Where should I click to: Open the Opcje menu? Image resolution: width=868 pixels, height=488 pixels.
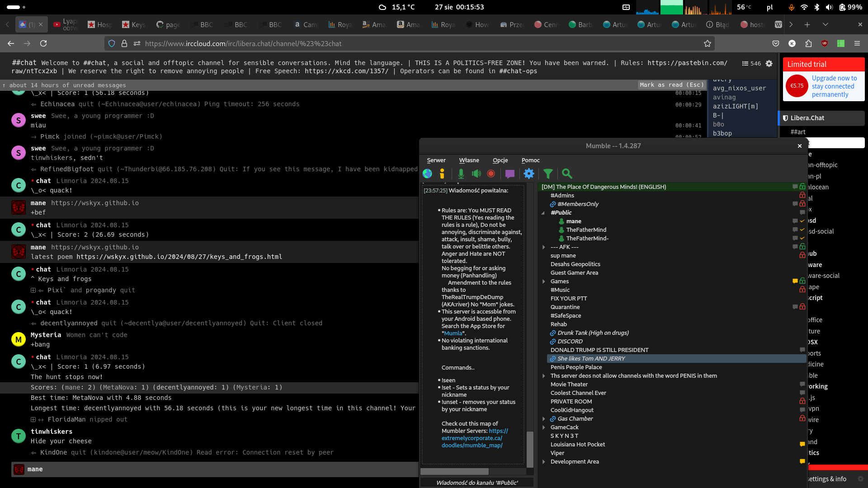(x=500, y=160)
